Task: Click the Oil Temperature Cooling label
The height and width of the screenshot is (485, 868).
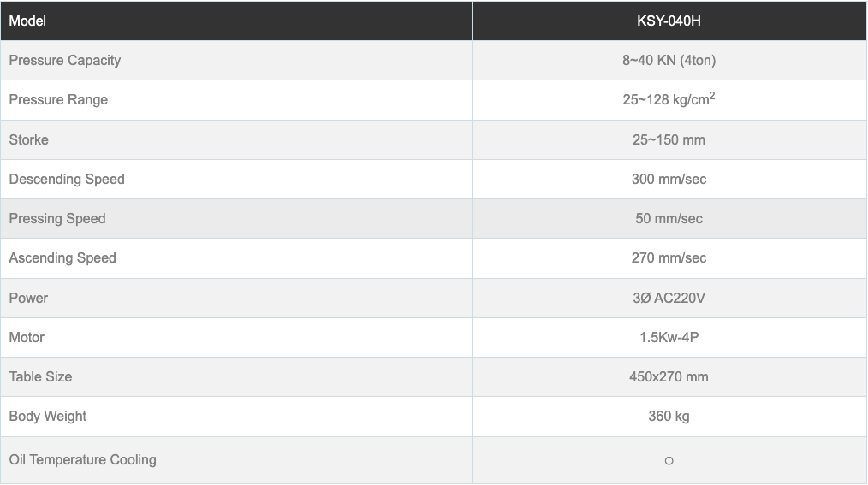Action: (83, 459)
